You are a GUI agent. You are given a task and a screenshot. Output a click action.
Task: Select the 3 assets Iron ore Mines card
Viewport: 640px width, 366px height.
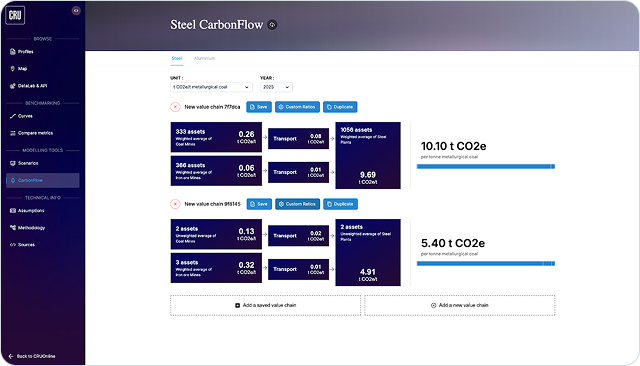click(x=216, y=268)
